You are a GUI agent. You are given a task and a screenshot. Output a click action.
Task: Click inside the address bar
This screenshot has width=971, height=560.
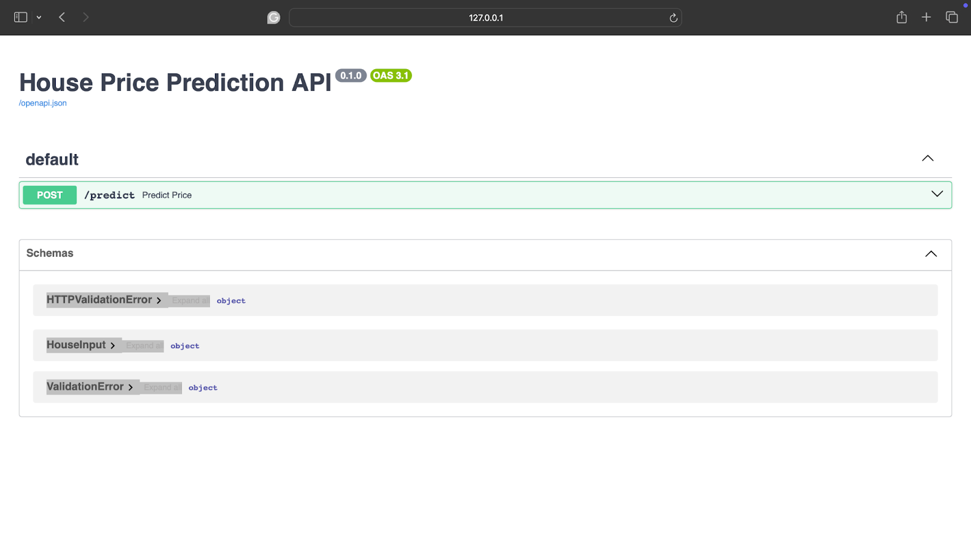coord(486,18)
